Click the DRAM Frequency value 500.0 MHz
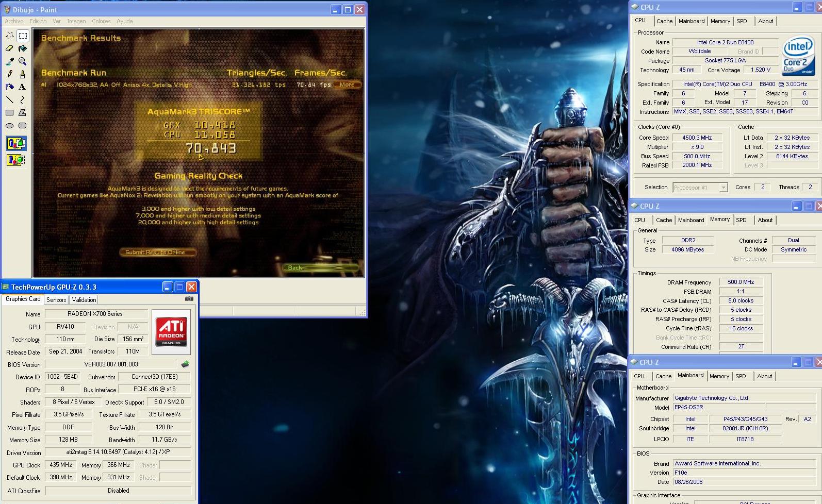 click(741, 282)
